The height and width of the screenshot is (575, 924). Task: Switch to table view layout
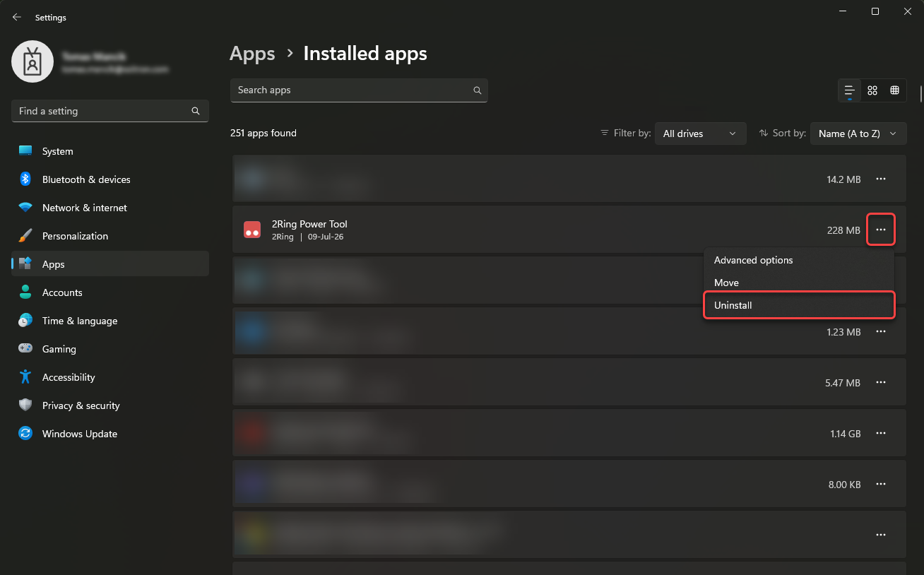click(x=894, y=90)
